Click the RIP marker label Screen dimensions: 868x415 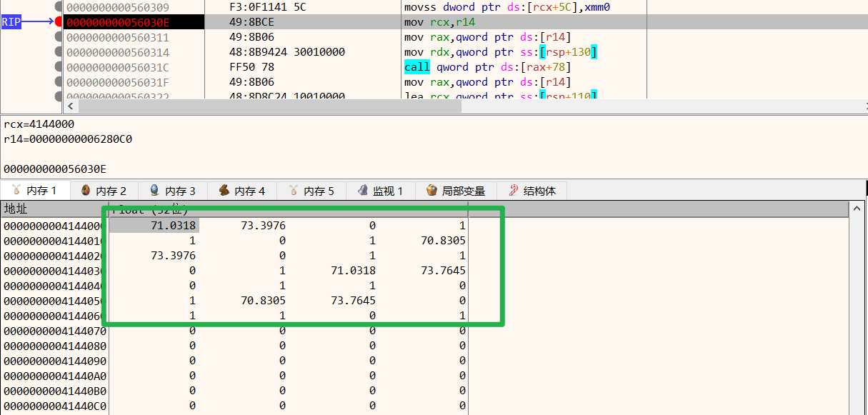point(11,22)
